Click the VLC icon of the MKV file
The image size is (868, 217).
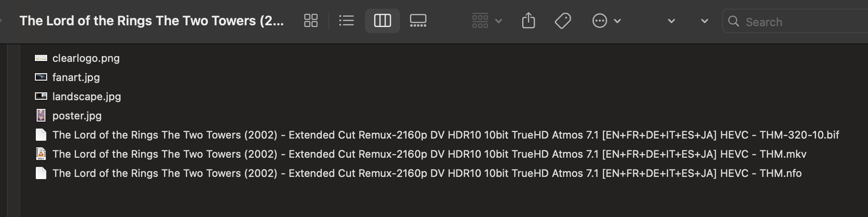[x=41, y=154]
